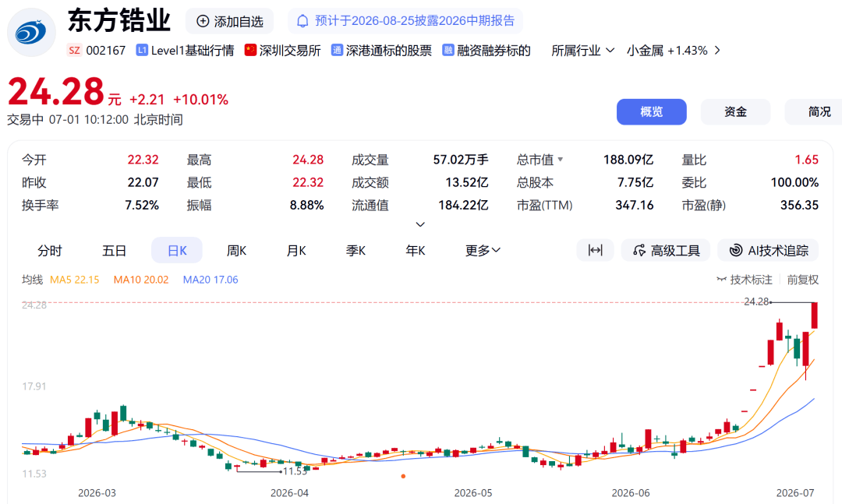The height and width of the screenshot is (504, 842).
Task: Open the 资金 funds tab
Action: pos(736,111)
